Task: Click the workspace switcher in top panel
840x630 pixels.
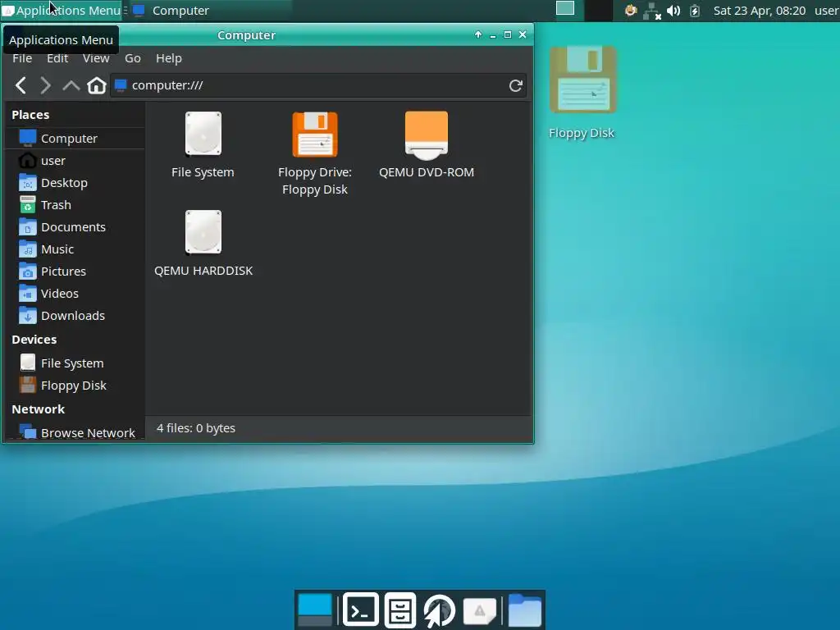Action: [584, 10]
